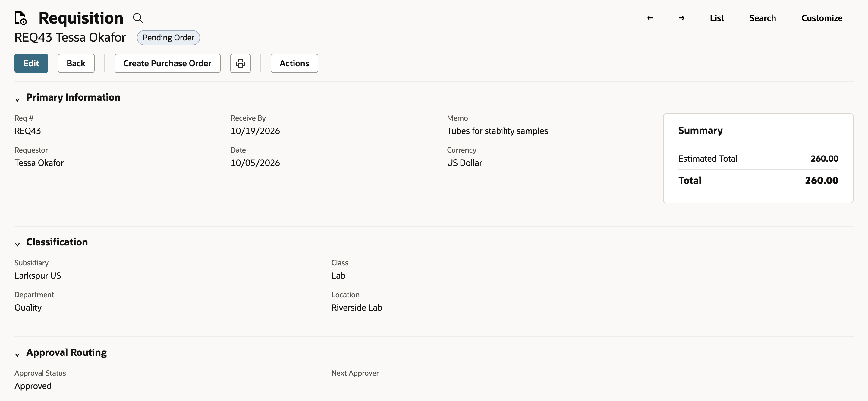Select the REQ43 Tessa Okafor heading
868x401 pixels.
pos(70,37)
